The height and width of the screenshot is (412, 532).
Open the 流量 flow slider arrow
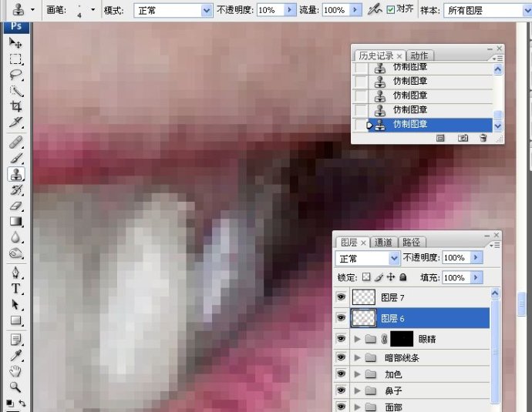[355, 10]
